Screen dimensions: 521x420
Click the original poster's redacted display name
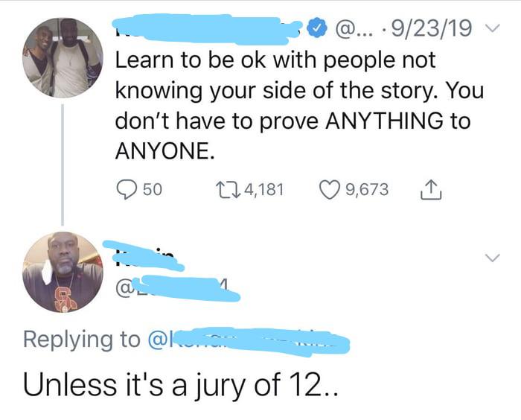[x=208, y=28]
